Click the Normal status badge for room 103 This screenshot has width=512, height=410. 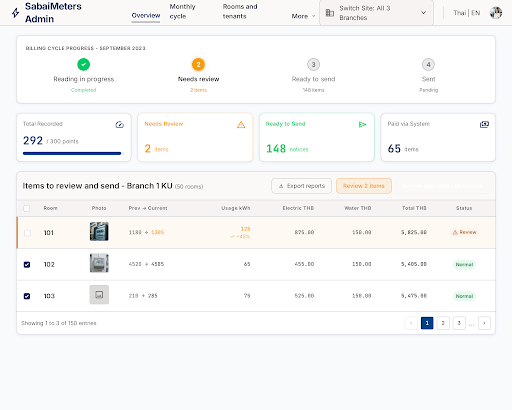pos(464,296)
